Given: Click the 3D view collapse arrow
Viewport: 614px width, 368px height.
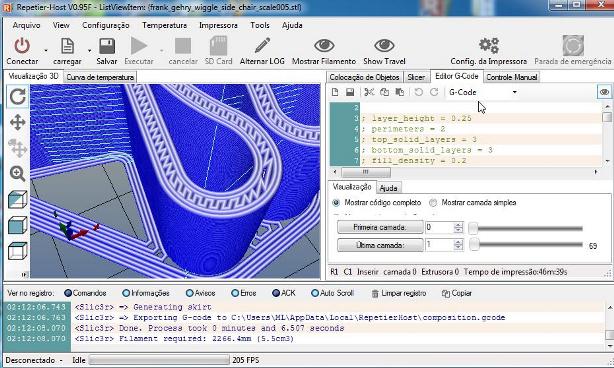Looking at the screenshot, I should pos(23,274).
